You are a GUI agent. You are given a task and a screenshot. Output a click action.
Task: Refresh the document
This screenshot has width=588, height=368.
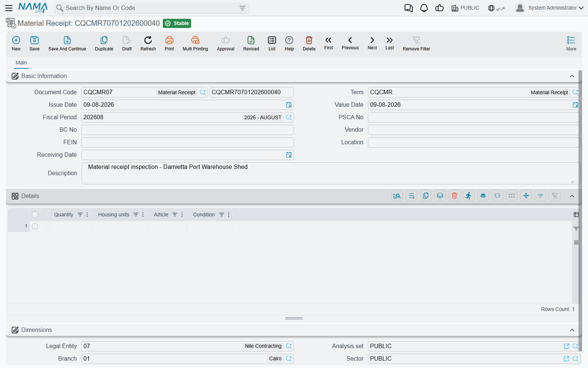(x=148, y=43)
